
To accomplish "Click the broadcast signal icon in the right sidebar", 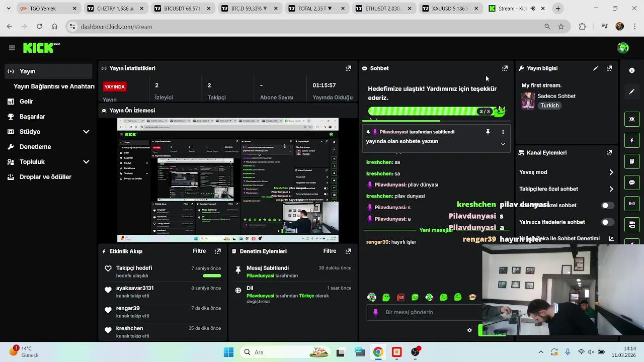I will point(632,204).
